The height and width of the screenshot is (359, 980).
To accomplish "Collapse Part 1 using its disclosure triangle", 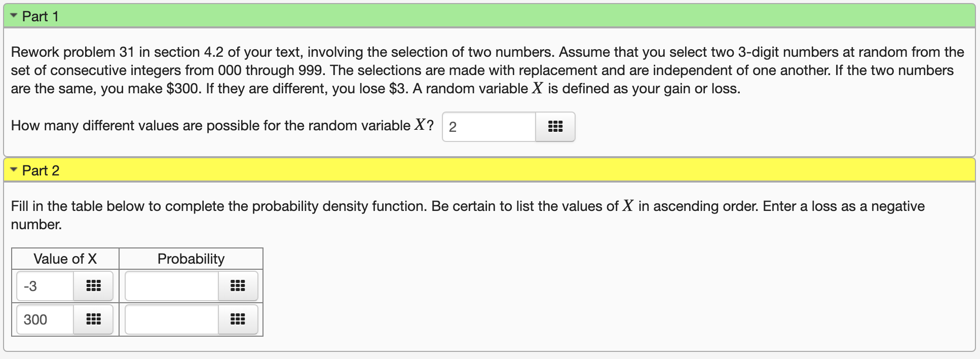I will [14, 15].
